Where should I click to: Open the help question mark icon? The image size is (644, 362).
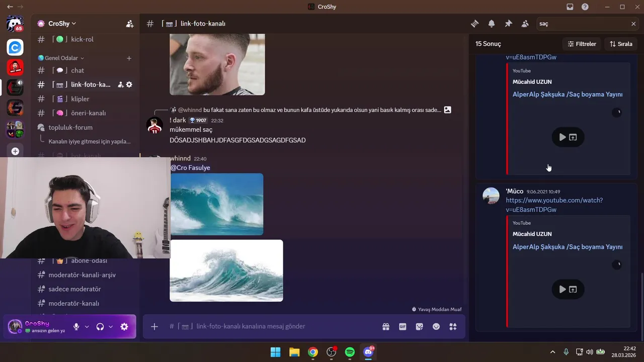pos(585,7)
